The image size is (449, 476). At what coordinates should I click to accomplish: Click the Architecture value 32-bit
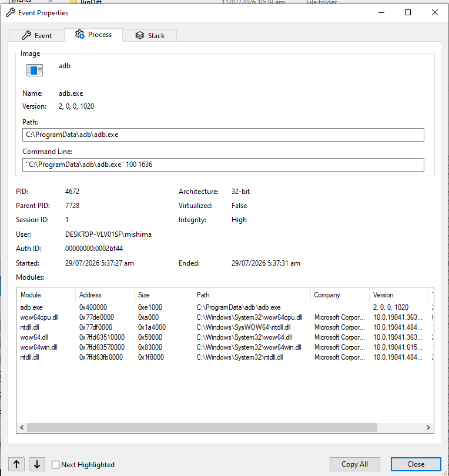[x=240, y=192]
